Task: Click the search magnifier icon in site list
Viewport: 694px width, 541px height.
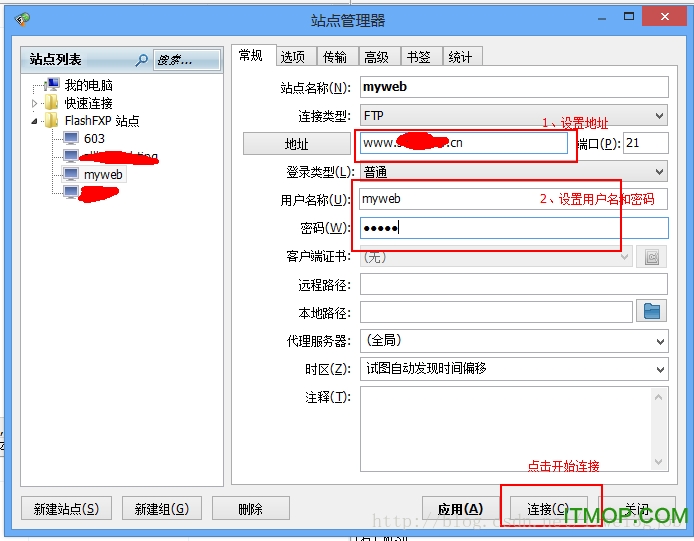Action: tap(141, 60)
